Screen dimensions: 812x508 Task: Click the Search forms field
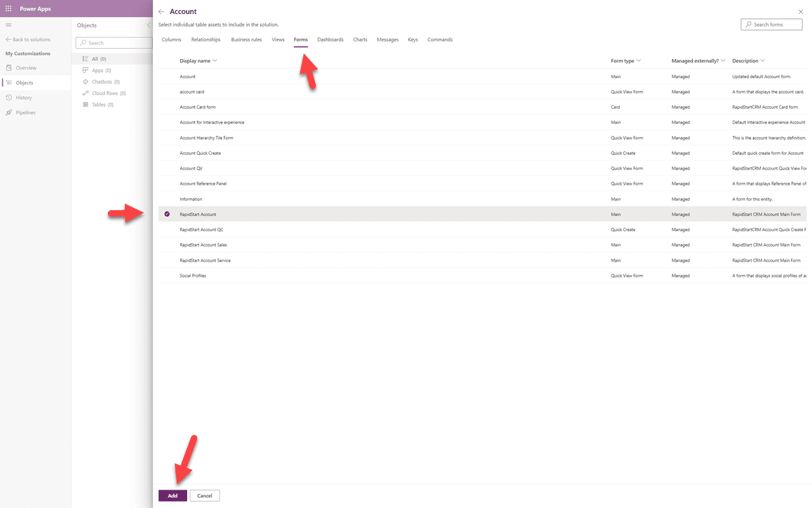click(x=771, y=24)
